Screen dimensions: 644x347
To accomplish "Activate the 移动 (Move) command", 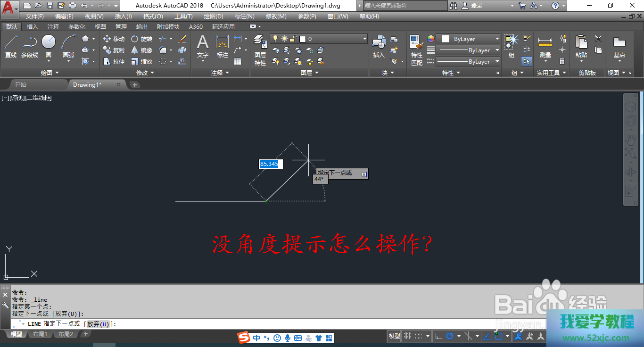I will pos(114,39).
